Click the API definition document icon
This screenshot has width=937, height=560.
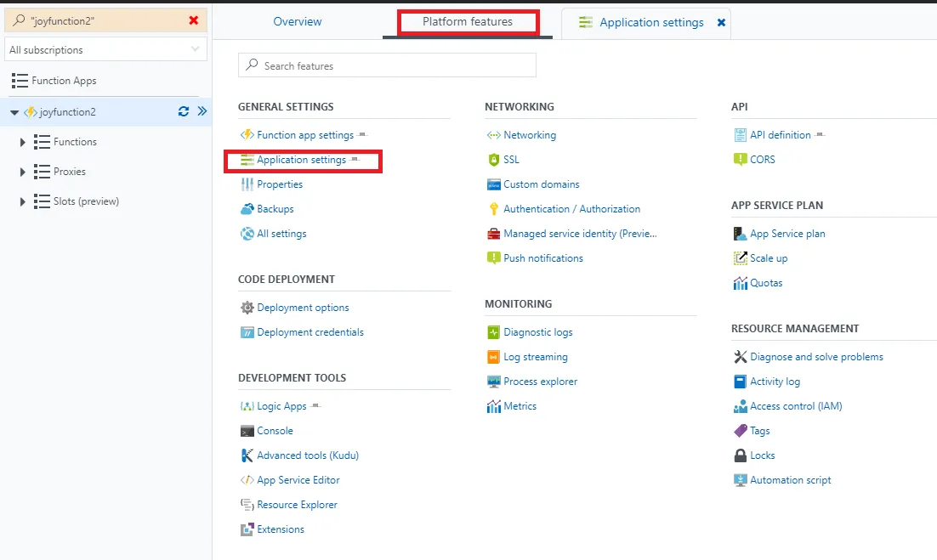pyautogui.click(x=740, y=135)
